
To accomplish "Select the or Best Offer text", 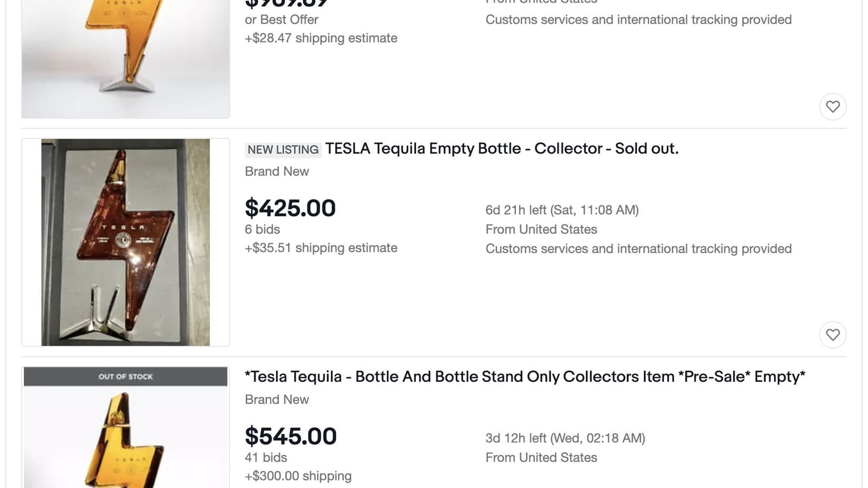I will pos(281,20).
